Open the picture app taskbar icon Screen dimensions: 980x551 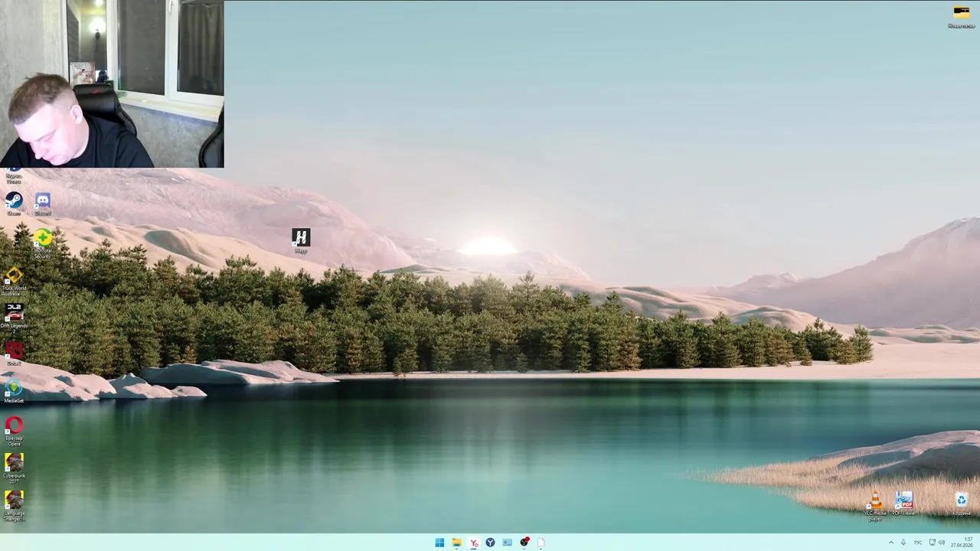click(507, 543)
